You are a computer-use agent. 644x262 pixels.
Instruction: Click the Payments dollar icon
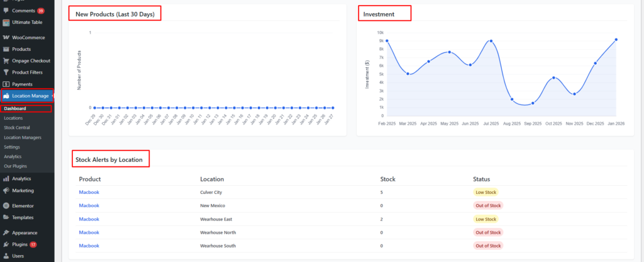pyautogui.click(x=6, y=84)
